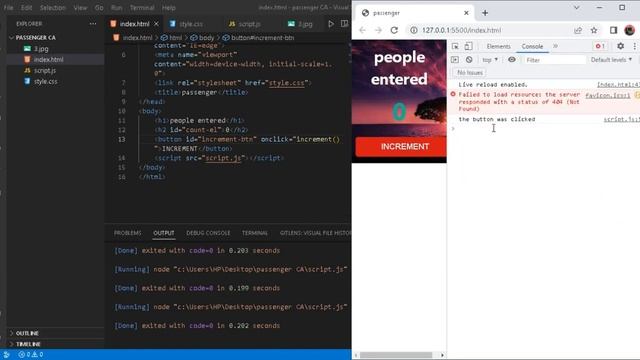This screenshot has height=360, width=640.
Task: Expand the TIMELINE section
Action: click(28, 344)
